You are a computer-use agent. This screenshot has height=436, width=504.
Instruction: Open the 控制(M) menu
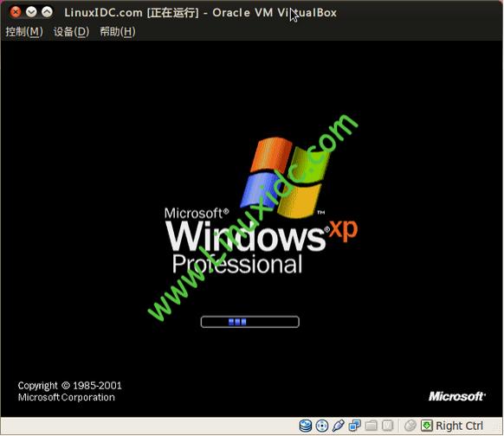pyautogui.click(x=24, y=31)
